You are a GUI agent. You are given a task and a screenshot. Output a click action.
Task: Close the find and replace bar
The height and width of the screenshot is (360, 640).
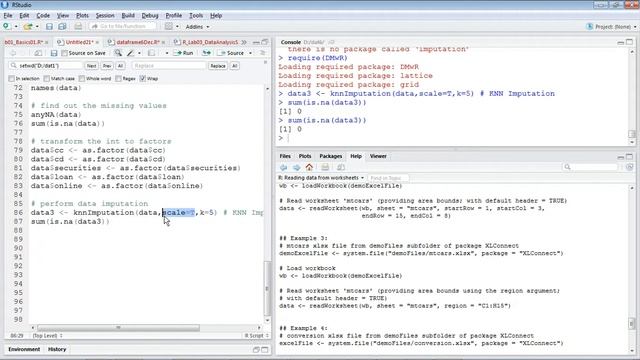[x=266, y=62]
